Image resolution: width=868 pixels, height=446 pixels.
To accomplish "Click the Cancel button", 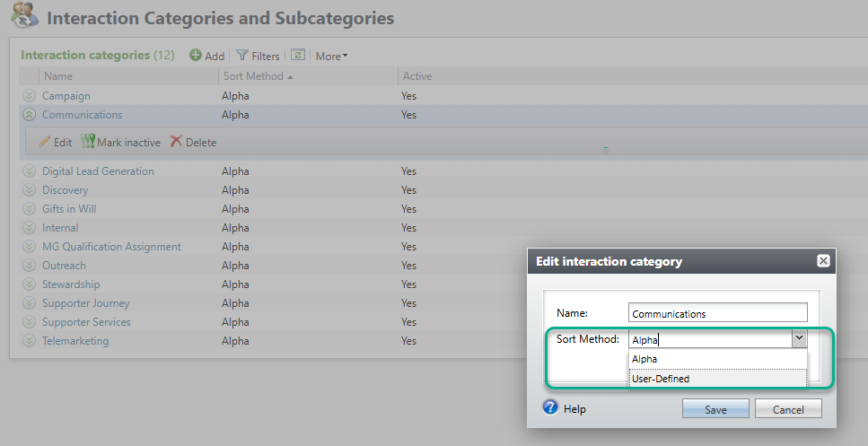I will (x=788, y=409).
